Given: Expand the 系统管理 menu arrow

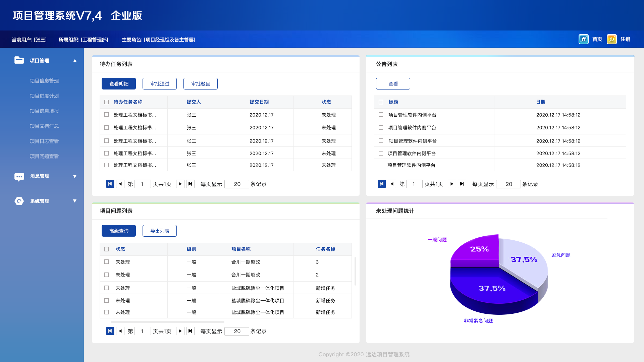Looking at the screenshot, I should [x=75, y=201].
